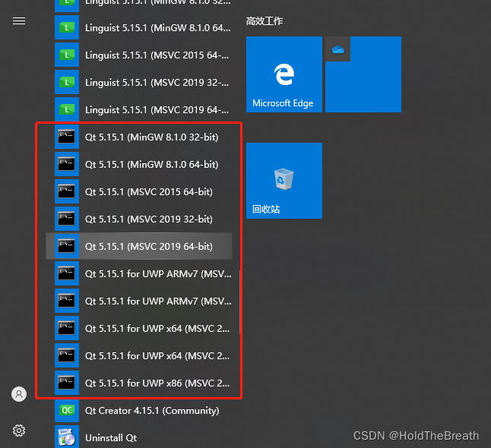Viewport: 491px width, 448px height.
Task: Launch Linguist 5.15.1 MSVC 2015 64
Action: tap(139, 55)
